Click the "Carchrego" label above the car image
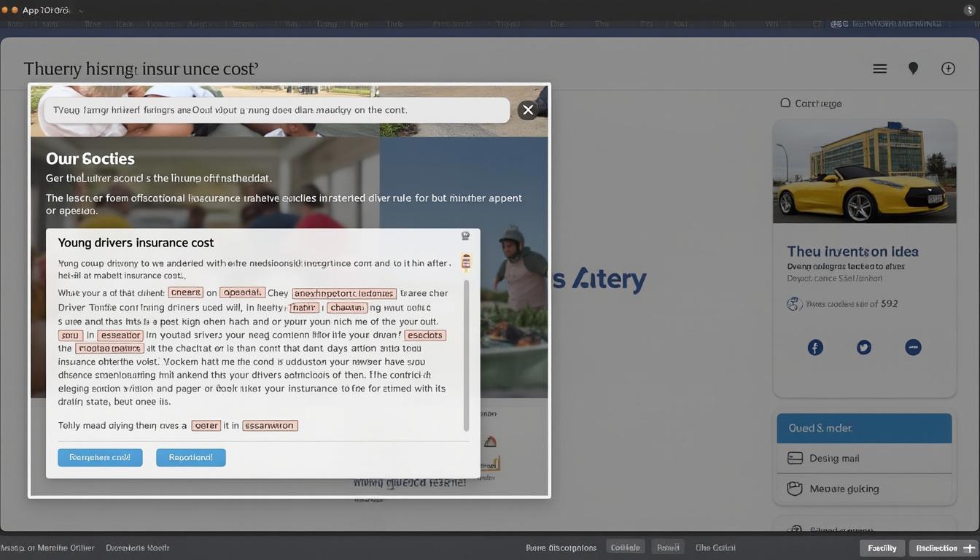Viewport: 980px width, 560px height. pos(818,104)
